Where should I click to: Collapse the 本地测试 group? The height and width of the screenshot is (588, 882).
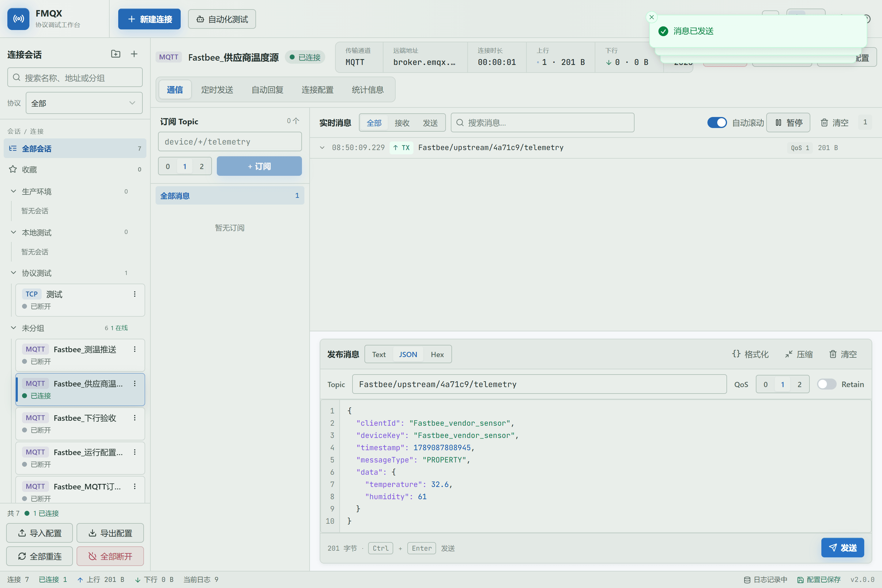click(x=13, y=232)
